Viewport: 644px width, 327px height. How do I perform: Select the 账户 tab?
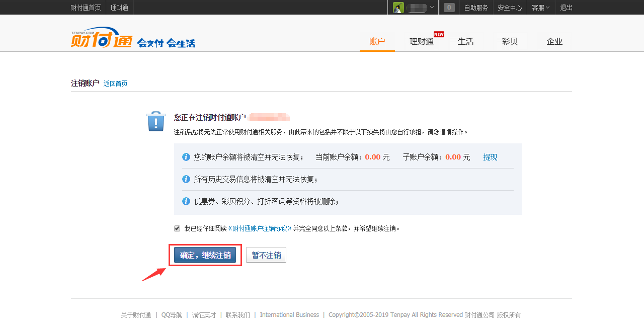click(377, 41)
